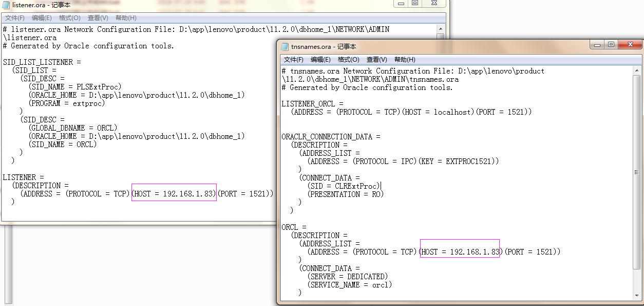644x306 pixels.
Task: Click 'LISTENER_ORCL =' line in tnsnames.ora
Action: click(x=312, y=104)
